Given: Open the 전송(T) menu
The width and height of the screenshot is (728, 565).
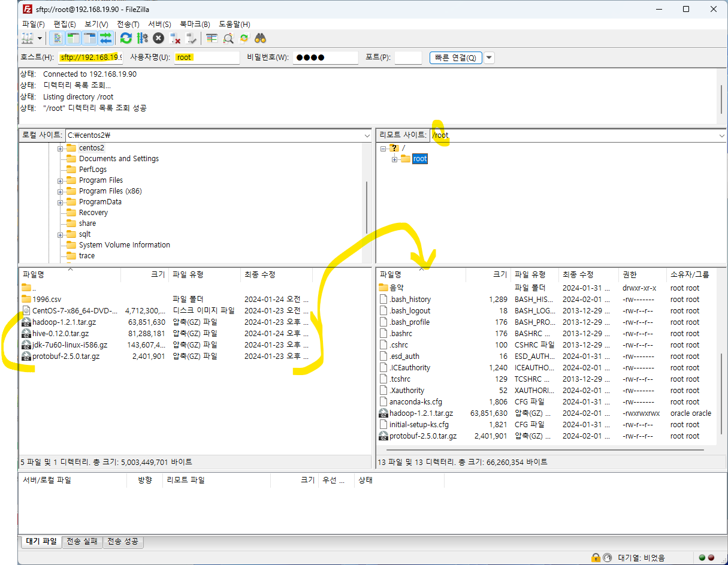Looking at the screenshot, I should pos(128,25).
